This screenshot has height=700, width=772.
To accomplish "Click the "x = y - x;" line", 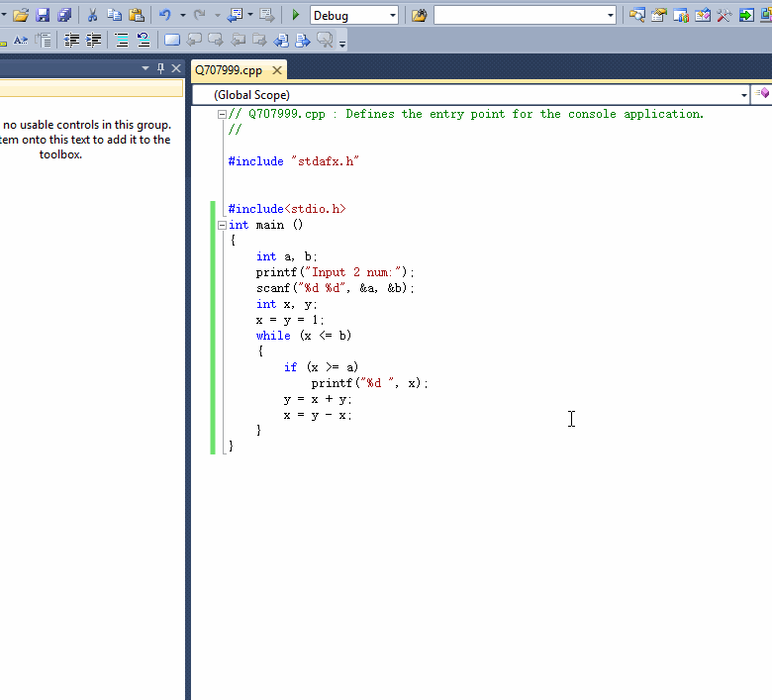I will pos(318,415).
